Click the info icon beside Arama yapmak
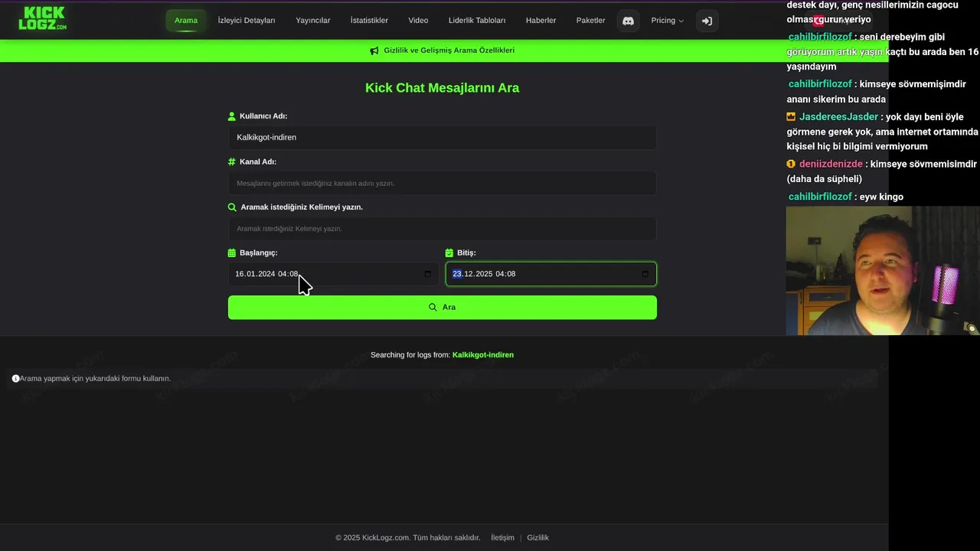Screen dimensions: 980x551 pos(15,378)
